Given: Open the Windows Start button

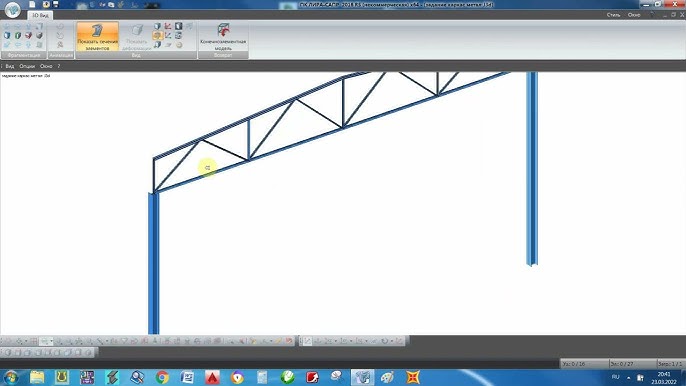Looking at the screenshot, I should pos(11,377).
